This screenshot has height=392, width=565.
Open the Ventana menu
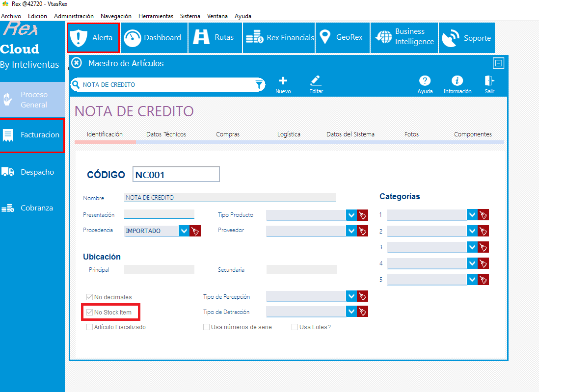pyautogui.click(x=217, y=16)
